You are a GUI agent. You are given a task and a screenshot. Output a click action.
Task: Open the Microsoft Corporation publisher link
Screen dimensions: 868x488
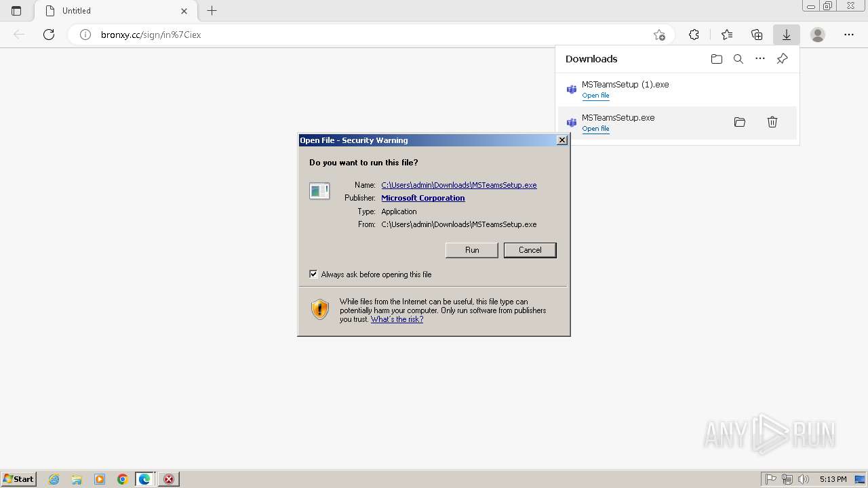coord(423,198)
